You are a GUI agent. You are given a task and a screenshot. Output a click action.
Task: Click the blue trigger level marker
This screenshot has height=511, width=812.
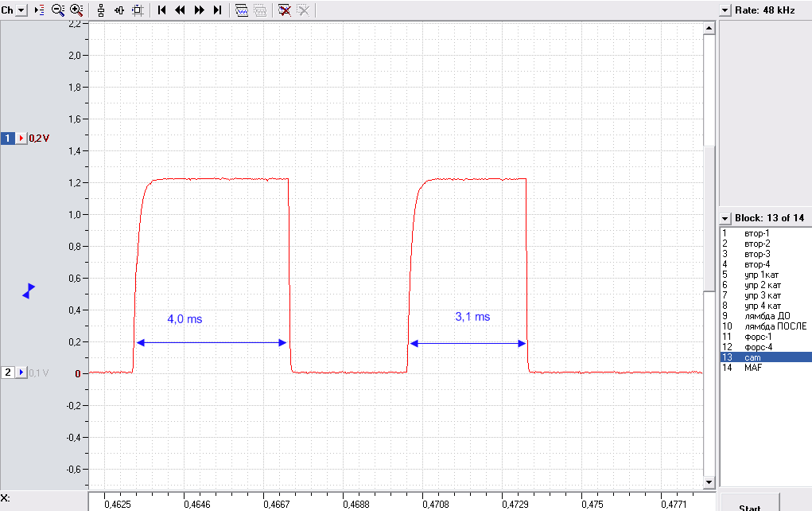(x=29, y=291)
